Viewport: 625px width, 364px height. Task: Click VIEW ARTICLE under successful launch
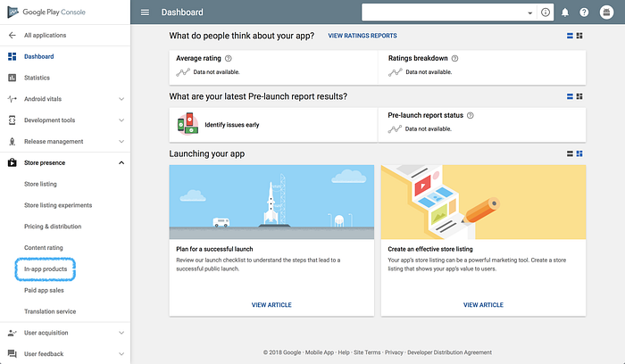click(271, 305)
